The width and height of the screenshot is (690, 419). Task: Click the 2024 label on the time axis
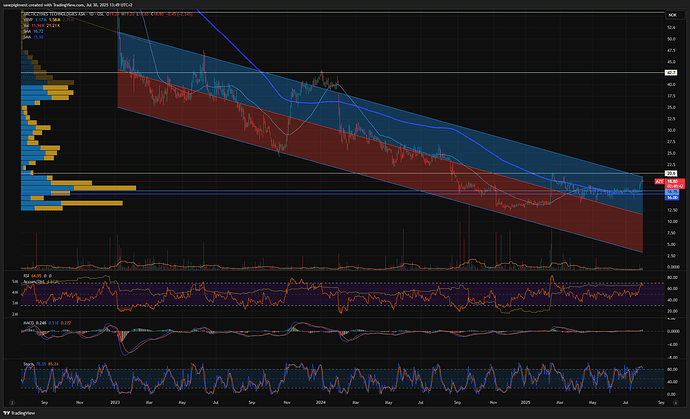click(320, 402)
